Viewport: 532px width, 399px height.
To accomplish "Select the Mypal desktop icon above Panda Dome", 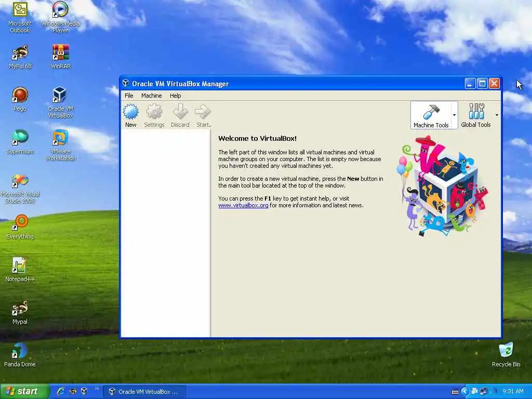I will click(x=20, y=313).
